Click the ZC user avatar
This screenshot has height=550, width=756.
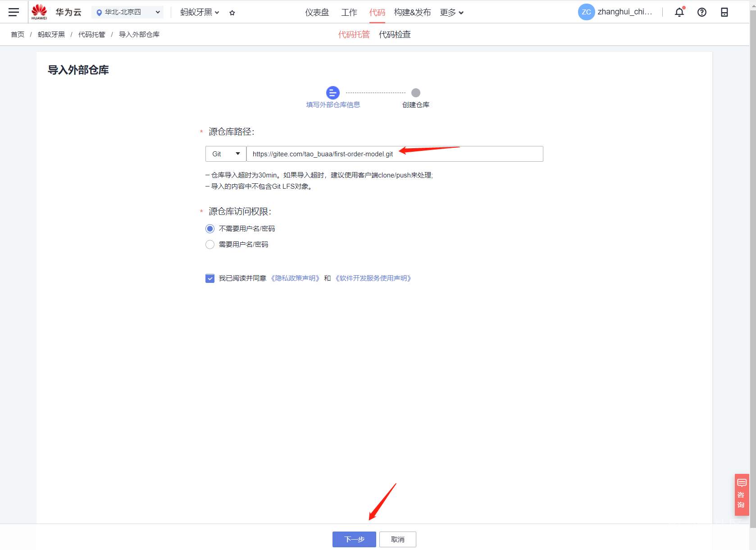coord(586,12)
